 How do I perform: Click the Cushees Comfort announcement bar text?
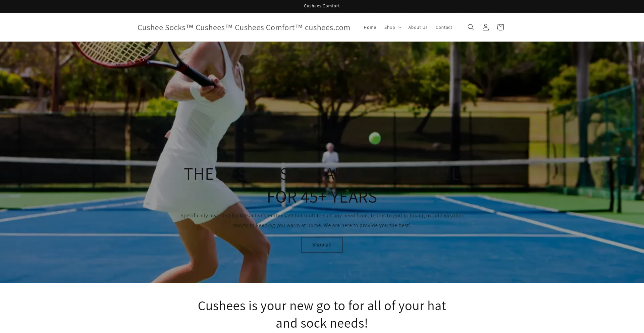322,6
